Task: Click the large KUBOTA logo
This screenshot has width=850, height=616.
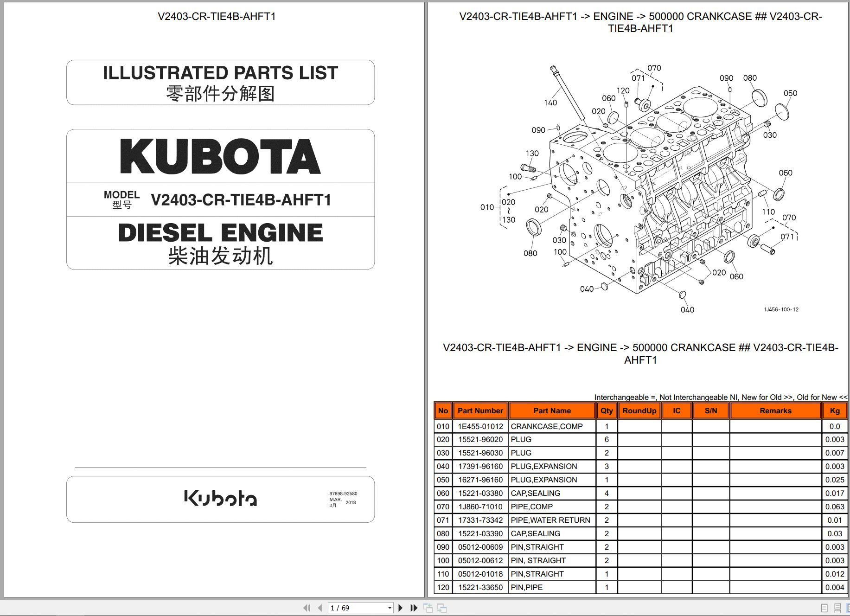Action: tap(220, 156)
